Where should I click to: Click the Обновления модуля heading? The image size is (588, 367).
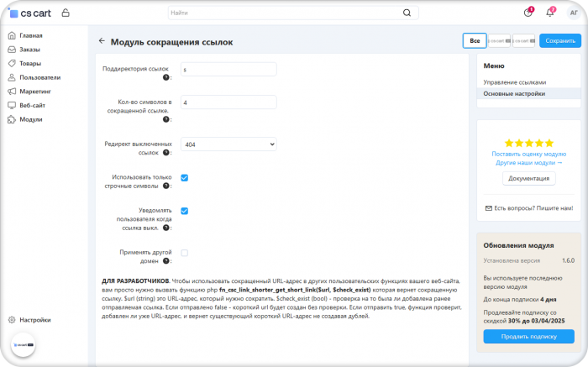518,245
